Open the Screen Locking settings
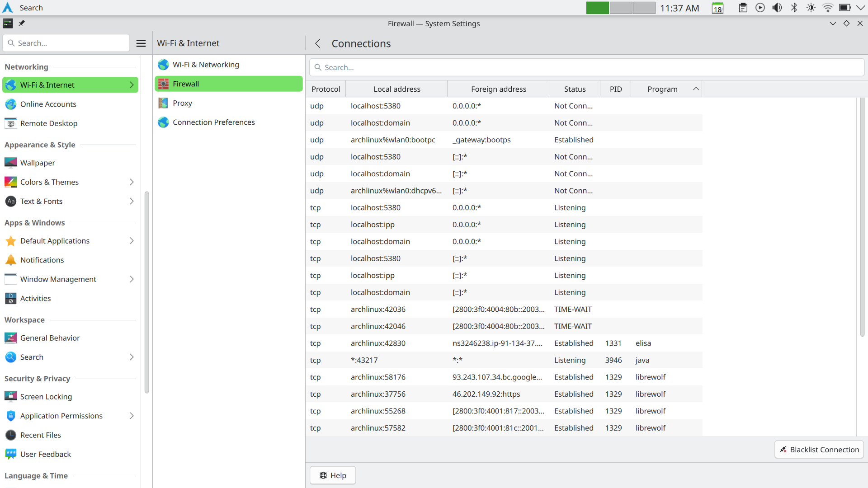 46,396
